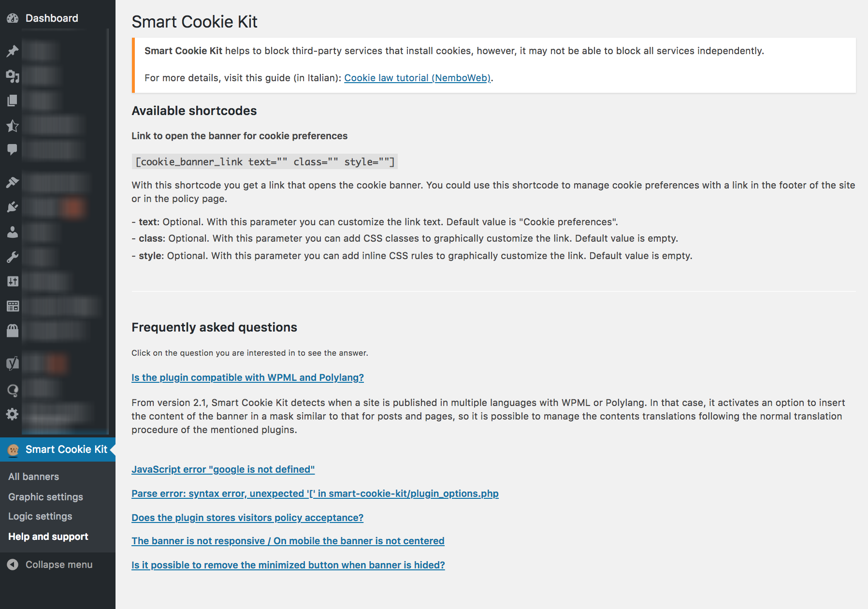The image size is (868, 609).
Task: Go to Graphic settings submenu
Action: tap(45, 497)
